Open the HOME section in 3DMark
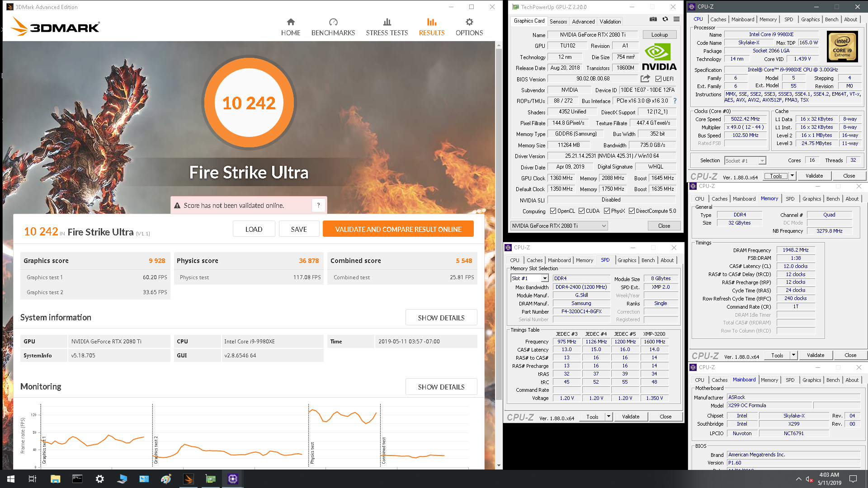The image size is (868, 488). [x=291, y=27]
